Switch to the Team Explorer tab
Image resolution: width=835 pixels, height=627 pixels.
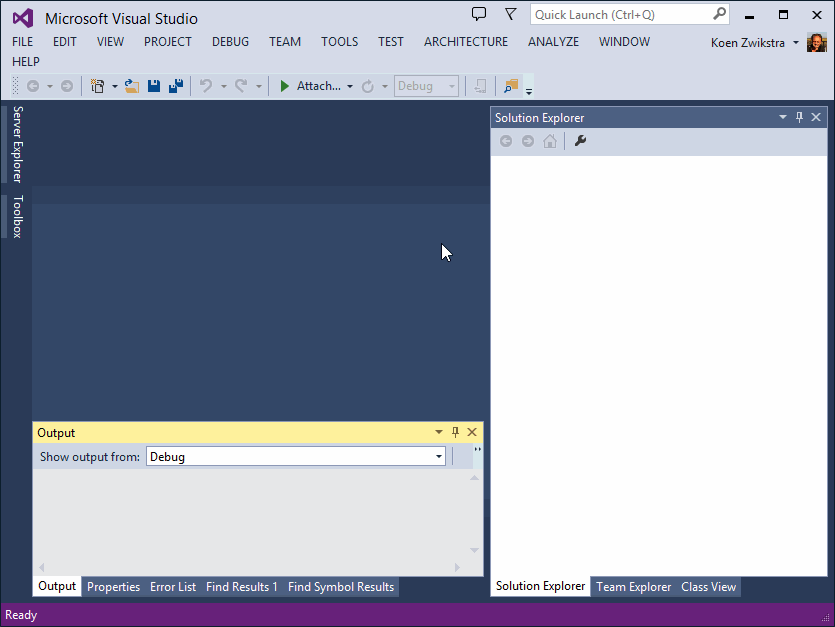click(634, 587)
